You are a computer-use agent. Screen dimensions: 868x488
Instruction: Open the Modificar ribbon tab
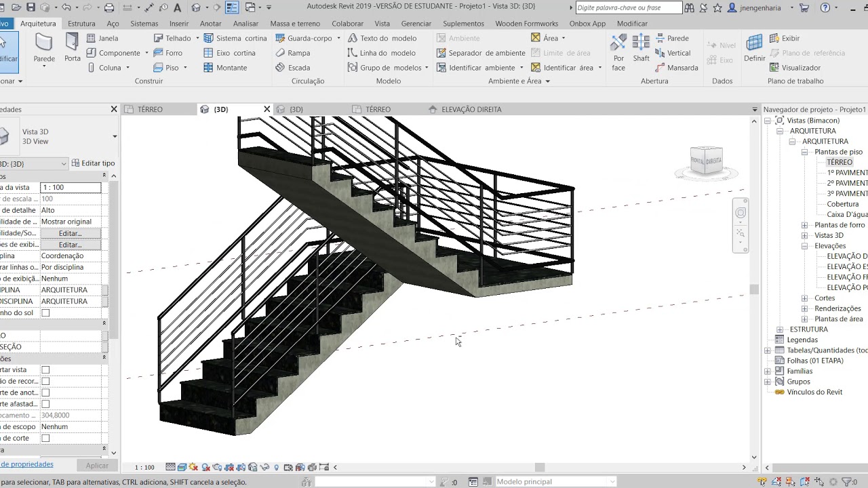click(632, 24)
